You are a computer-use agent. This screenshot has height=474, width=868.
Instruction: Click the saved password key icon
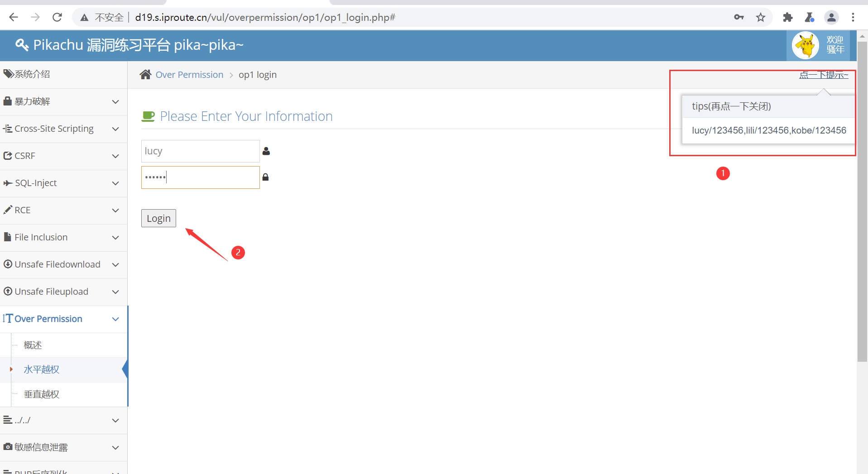739,17
